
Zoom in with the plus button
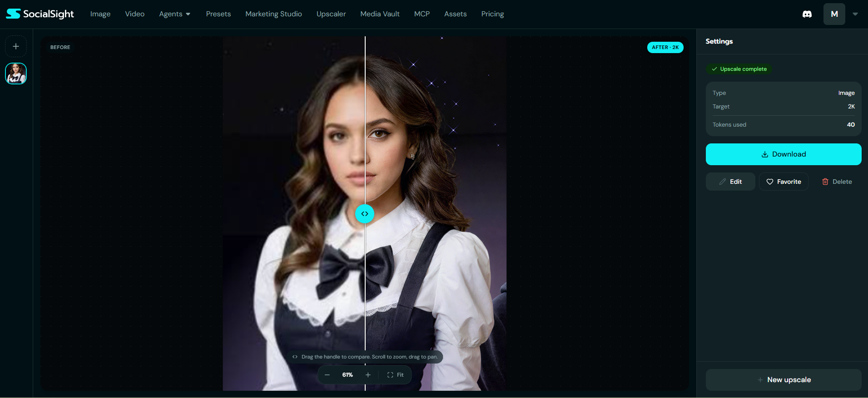click(368, 375)
